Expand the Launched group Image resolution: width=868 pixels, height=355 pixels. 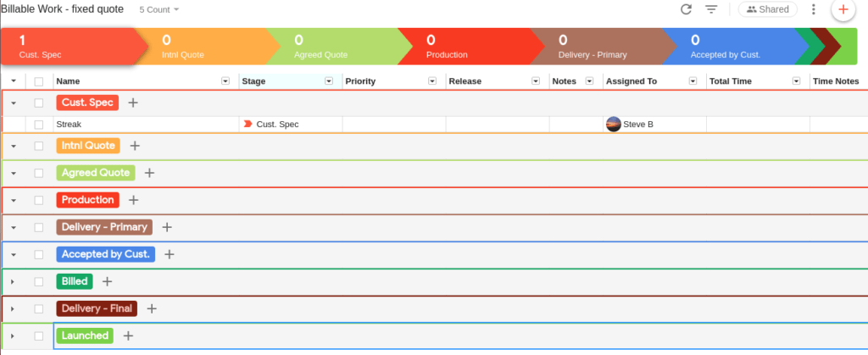pos(13,336)
